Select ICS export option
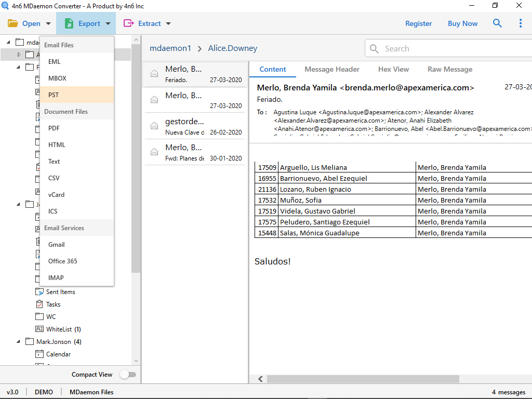532x399 pixels. pyautogui.click(x=77, y=211)
